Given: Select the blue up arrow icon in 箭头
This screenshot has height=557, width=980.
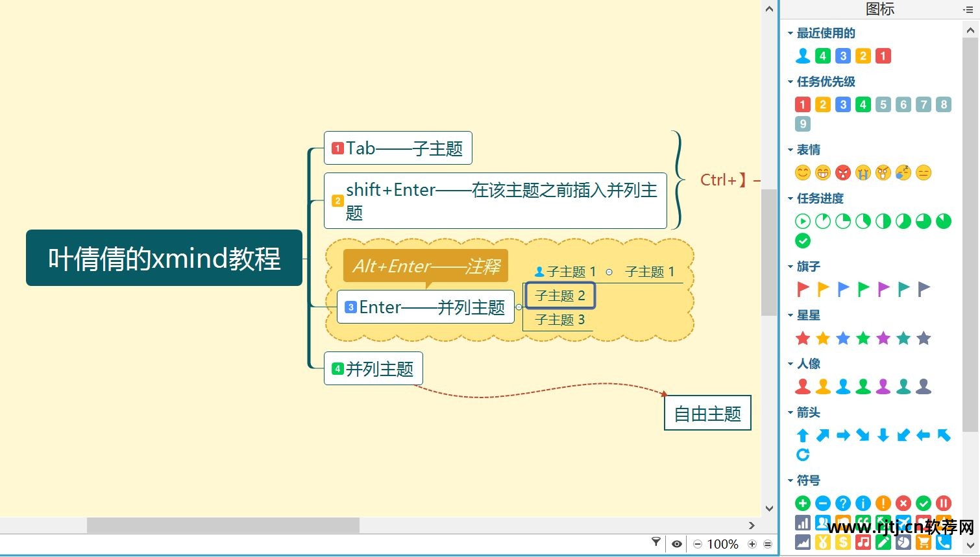Looking at the screenshot, I should coord(802,435).
